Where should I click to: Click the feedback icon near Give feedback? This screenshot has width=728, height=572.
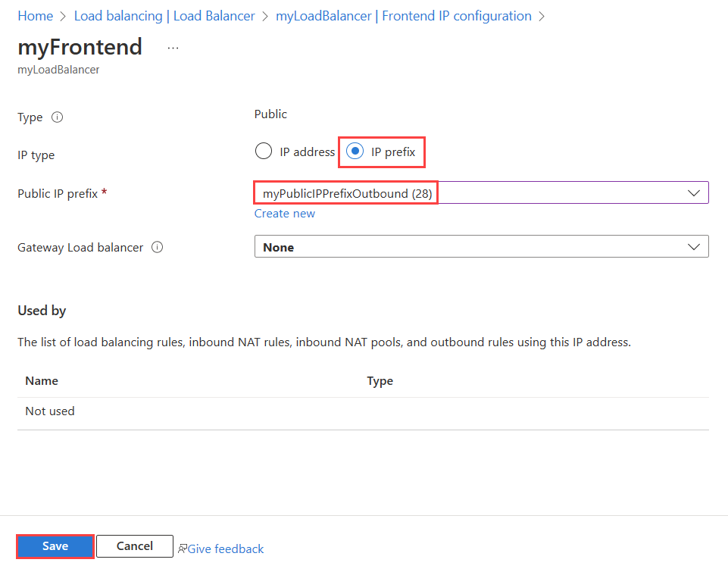182,549
